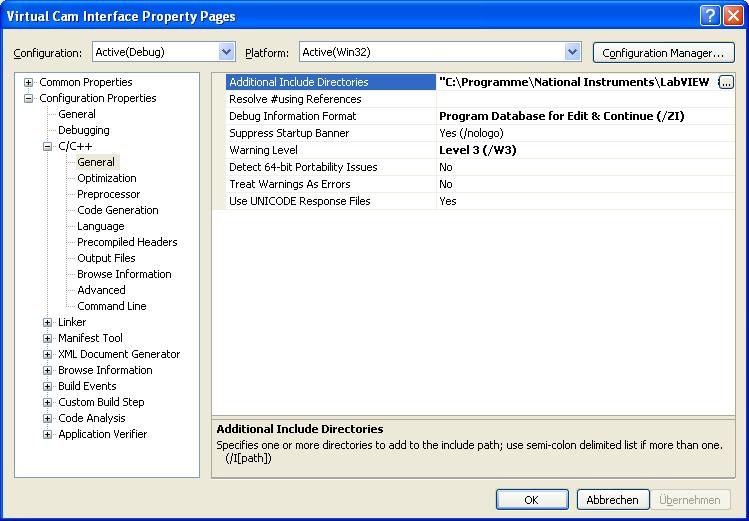This screenshot has width=749, height=521.
Task: Expand top-level Browse Information node
Action: point(47,371)
